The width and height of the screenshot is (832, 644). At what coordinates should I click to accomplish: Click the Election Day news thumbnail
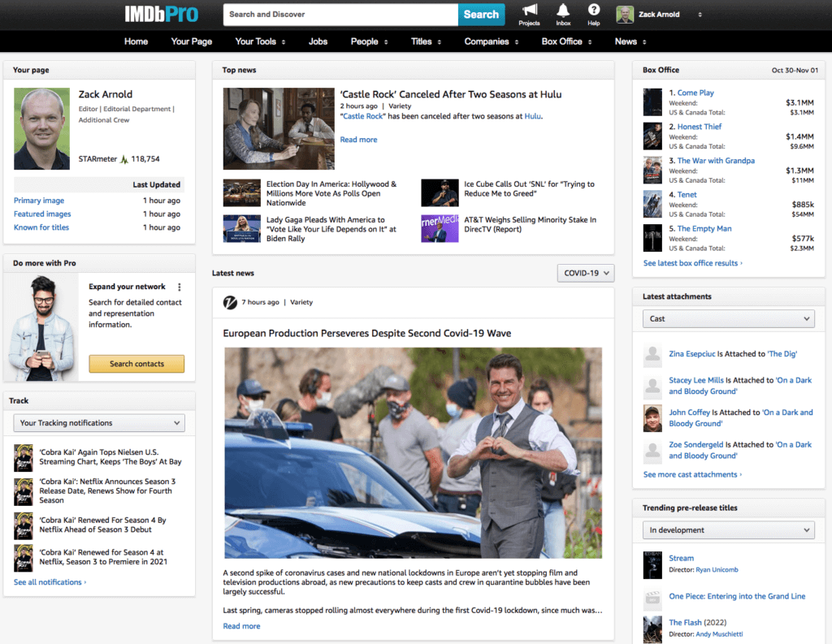242,192
